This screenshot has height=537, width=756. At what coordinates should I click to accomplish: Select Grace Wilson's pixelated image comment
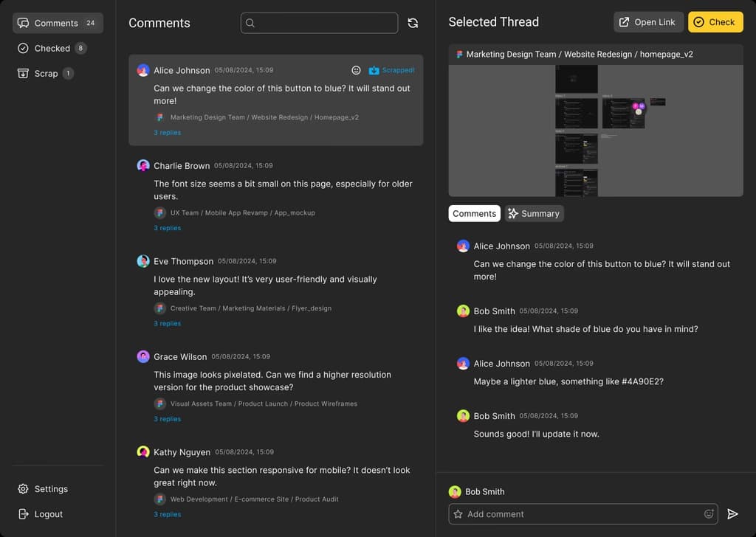(x=272, y=381)
